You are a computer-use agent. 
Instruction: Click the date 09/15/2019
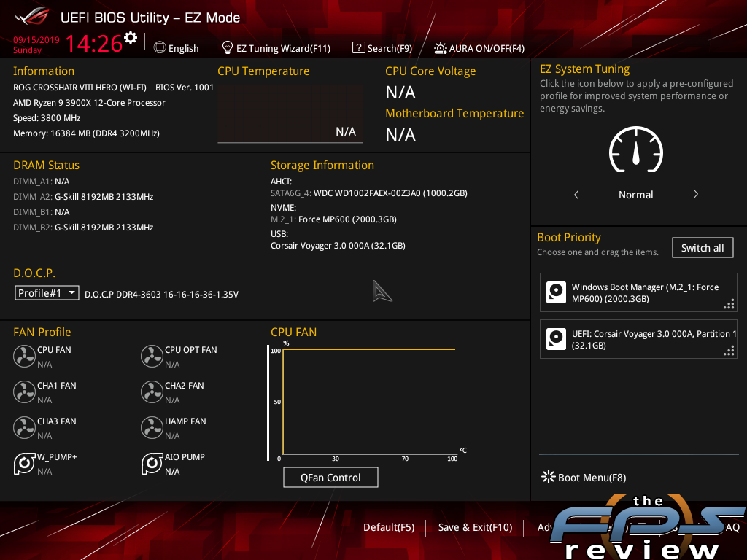tap(36, 39)
